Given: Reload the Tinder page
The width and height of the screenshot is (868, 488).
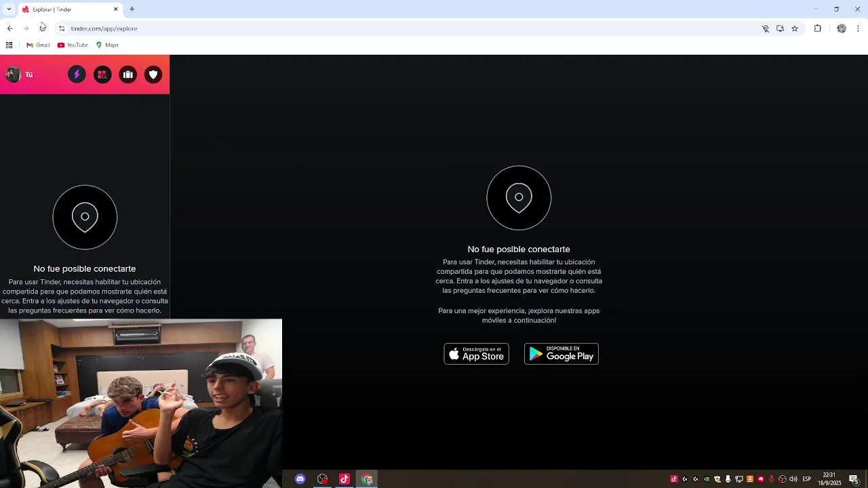Looking at the screenshot, I should 43,28.
